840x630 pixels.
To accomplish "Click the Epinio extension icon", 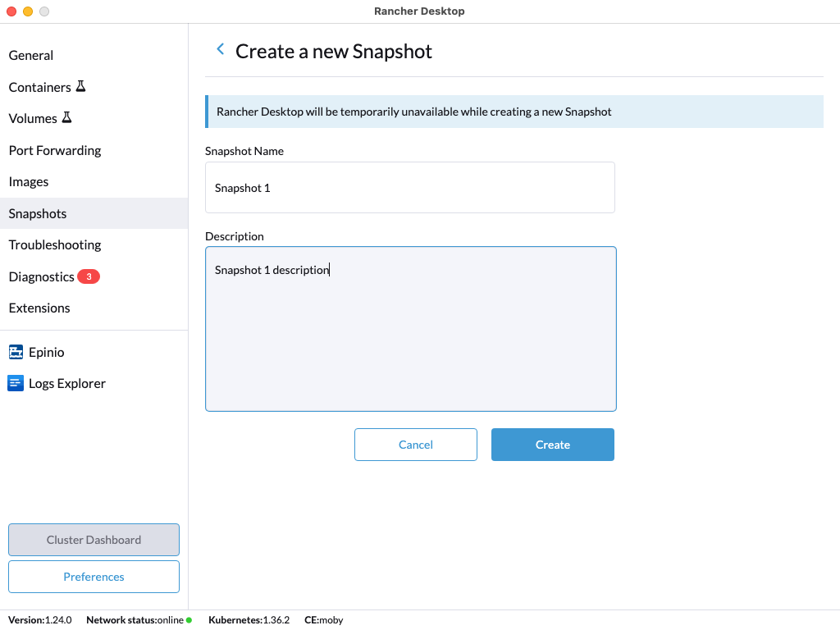I will 16,352.
